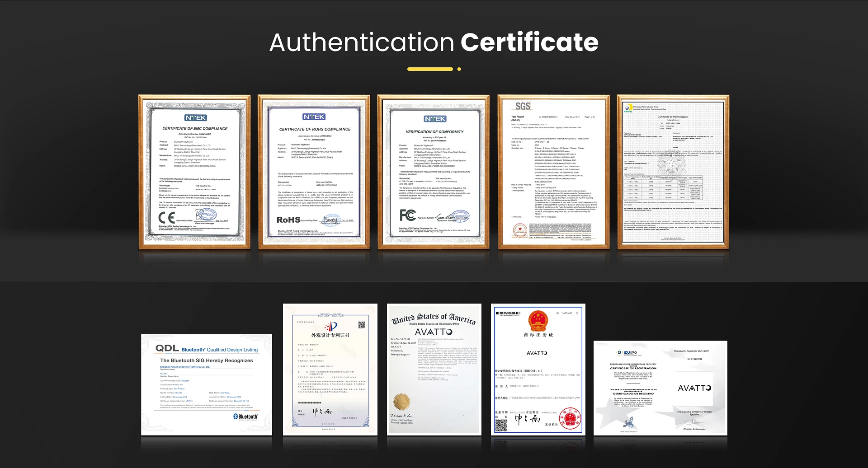Click the AVATTO wordmark on the EUIPO certificate
The height and width of the screenshot is (468, 868).
click(x=694, y=388)
